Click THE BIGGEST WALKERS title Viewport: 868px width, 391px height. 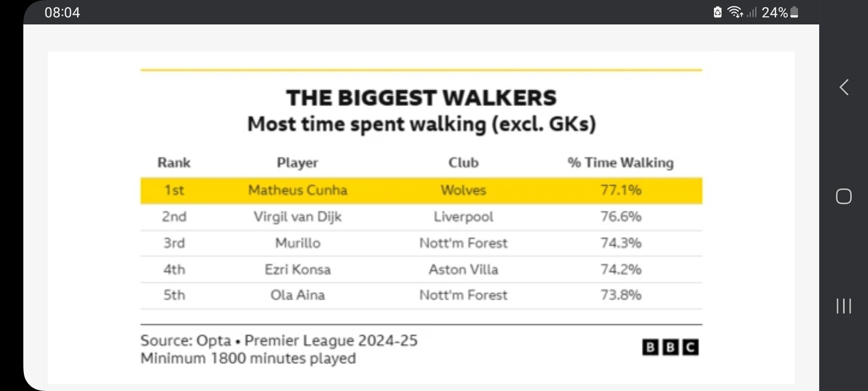[422, 98]
